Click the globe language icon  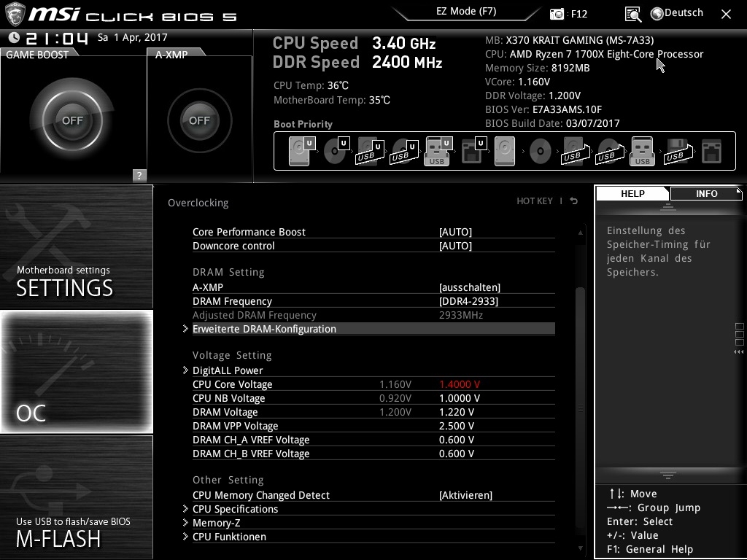tap(657, 14)
